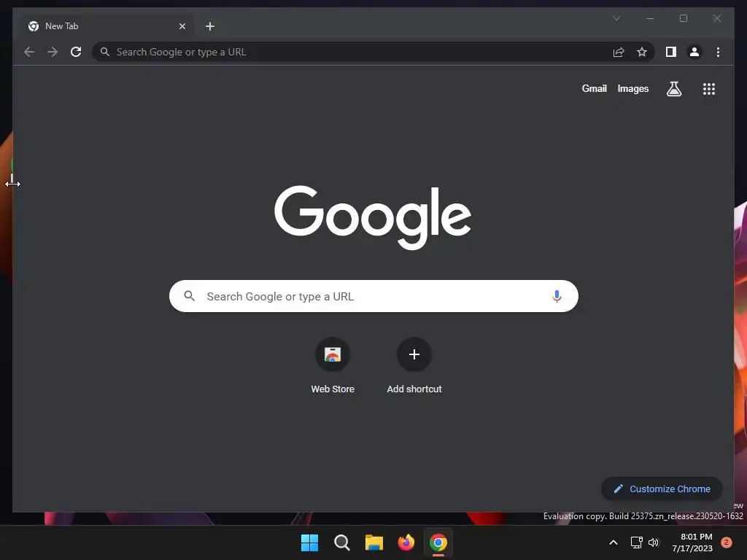This screenshot has width=747, height=560.
Task: Open the network status tray icon
Action: click(636, 542)
